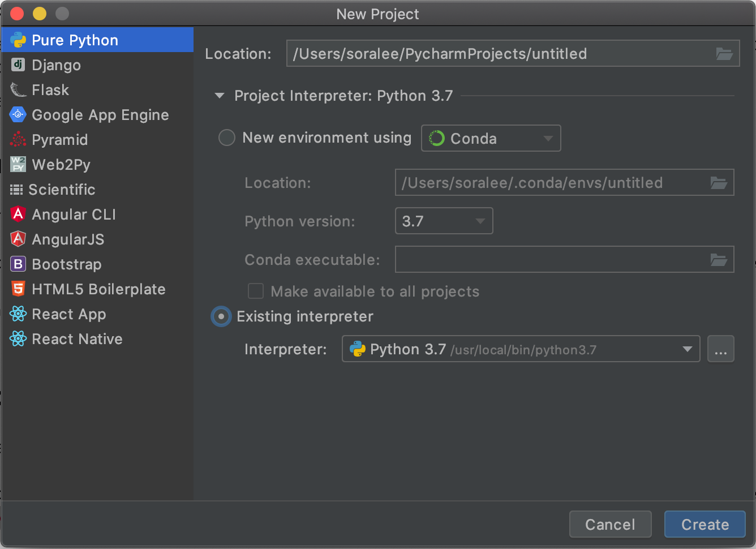Open the Python version 3.7 dropdown
Image resolution: width=756 pixels, height=549 pixels.
[x=444, y=221]
